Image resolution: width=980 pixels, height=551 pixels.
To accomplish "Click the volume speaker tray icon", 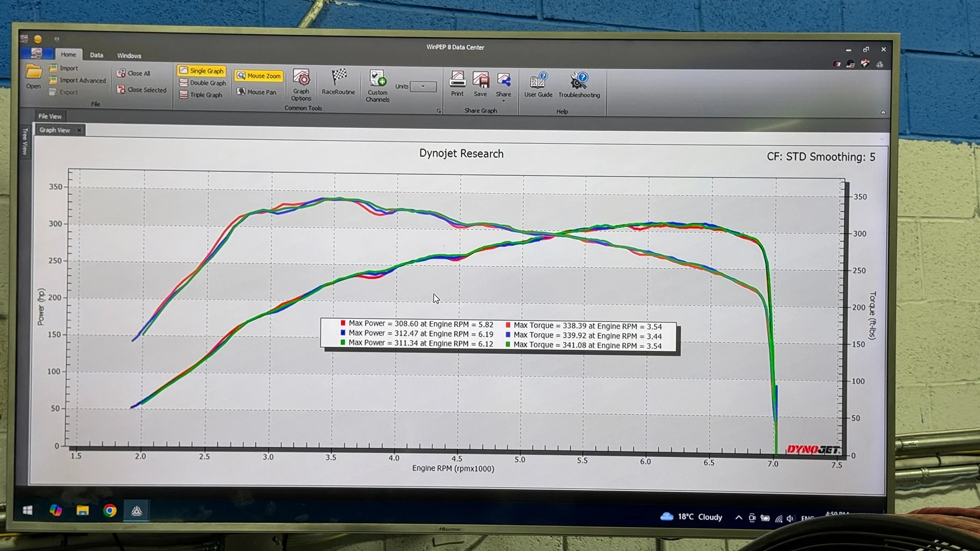I will pyautogui.click(x=790, y=518).
